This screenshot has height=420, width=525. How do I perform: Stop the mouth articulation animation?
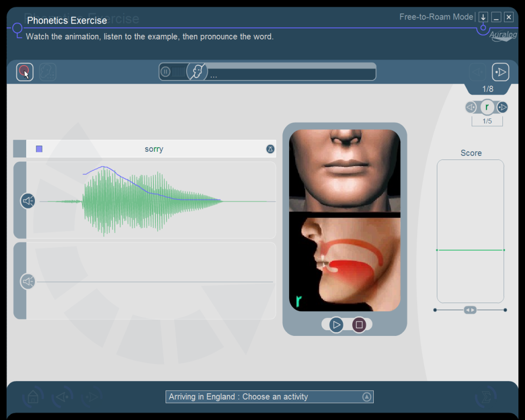tap(359, 325)
